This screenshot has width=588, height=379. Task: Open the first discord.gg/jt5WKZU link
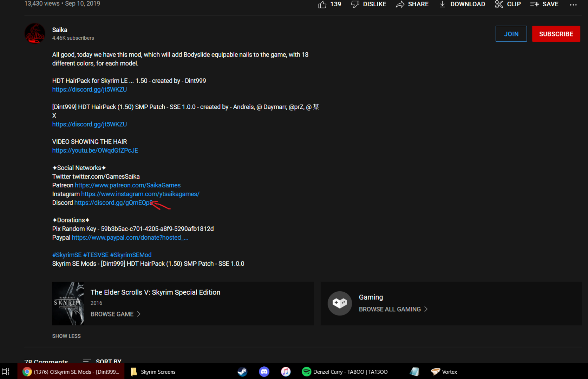(90, 89)
